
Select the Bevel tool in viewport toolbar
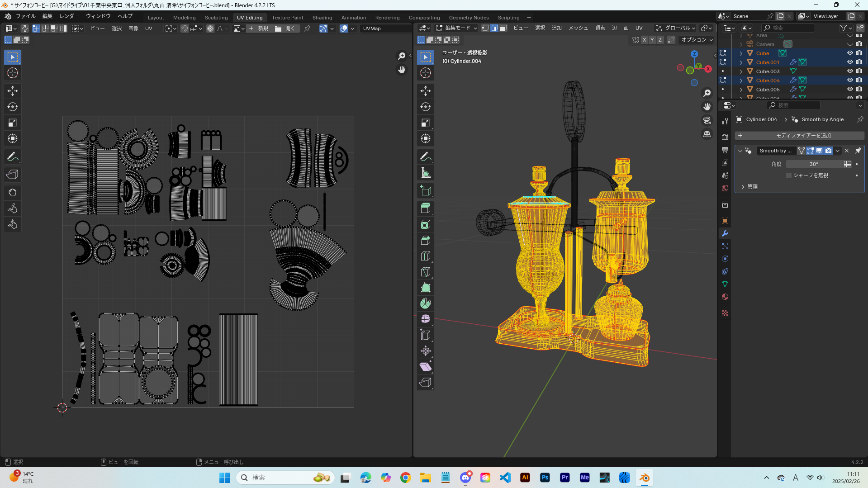click(x=425, y=240)
